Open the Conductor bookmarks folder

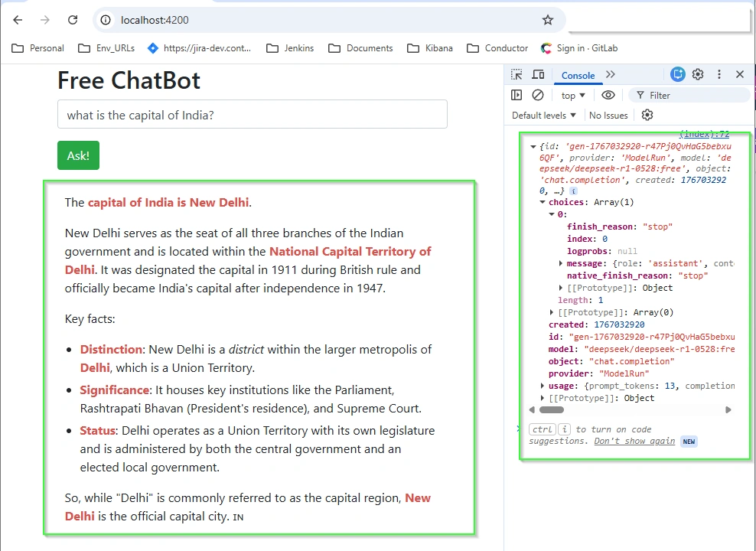(x=497, y=48)
